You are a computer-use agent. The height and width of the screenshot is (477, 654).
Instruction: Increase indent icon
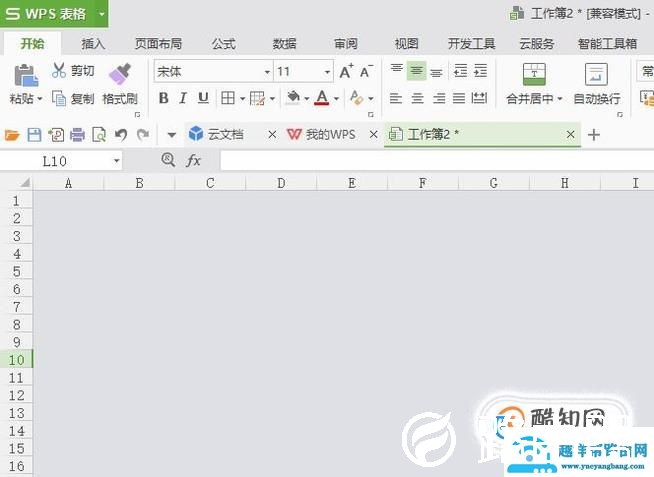point(480,71)
